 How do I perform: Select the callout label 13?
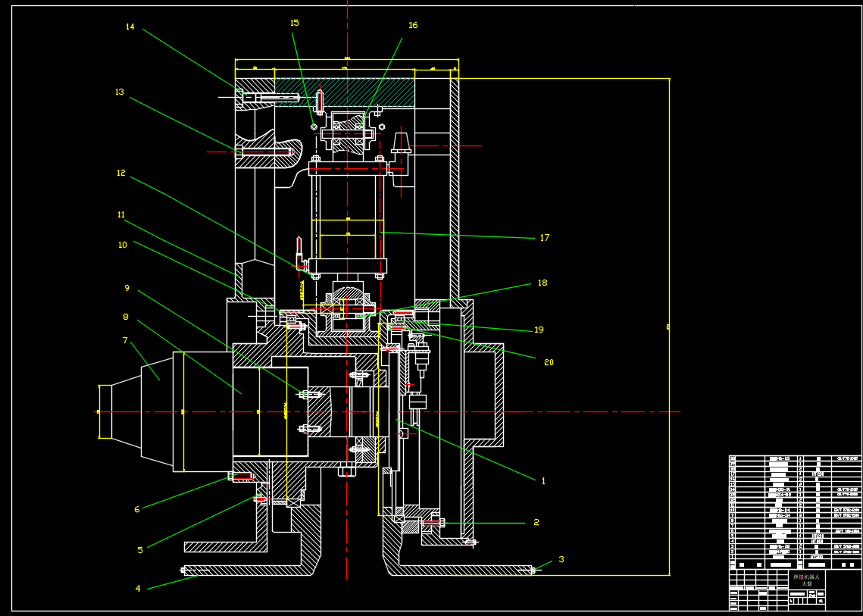119,92
